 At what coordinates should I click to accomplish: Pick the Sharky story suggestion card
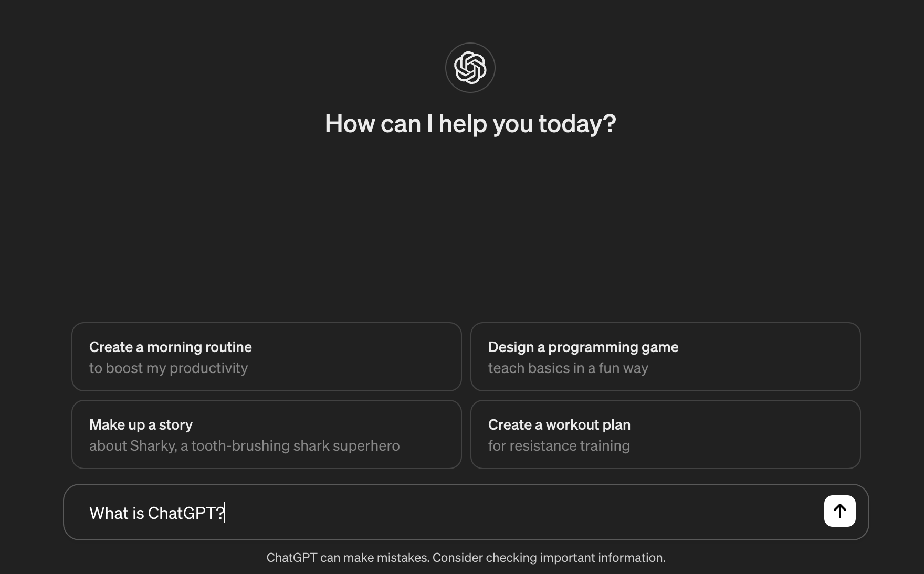[x=266, y=434]
